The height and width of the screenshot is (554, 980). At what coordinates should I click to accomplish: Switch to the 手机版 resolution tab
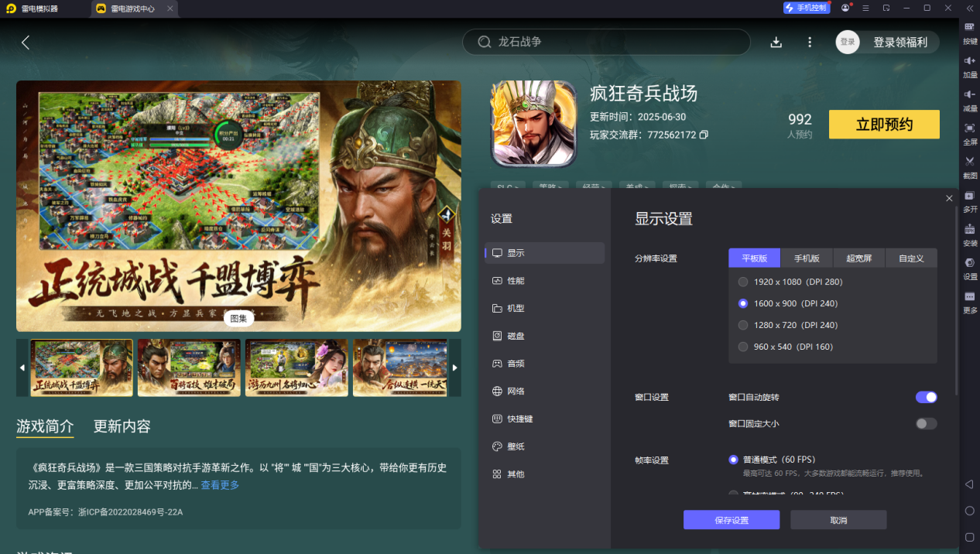807,258
